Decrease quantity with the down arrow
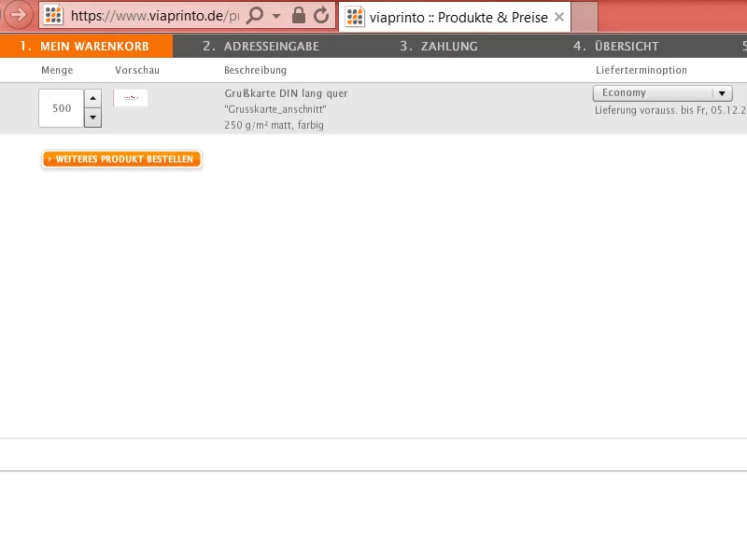This screenshot has height=560, width=747. click(x=92, y=118)
